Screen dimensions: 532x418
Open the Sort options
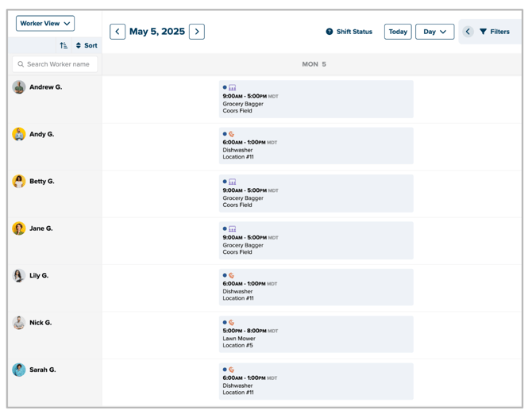coord(87,45)
